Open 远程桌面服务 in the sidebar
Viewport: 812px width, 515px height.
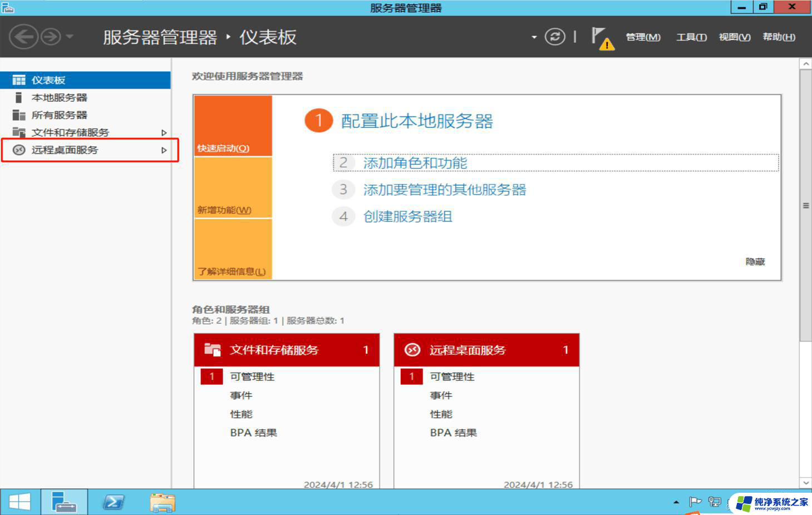coord(85,150)
